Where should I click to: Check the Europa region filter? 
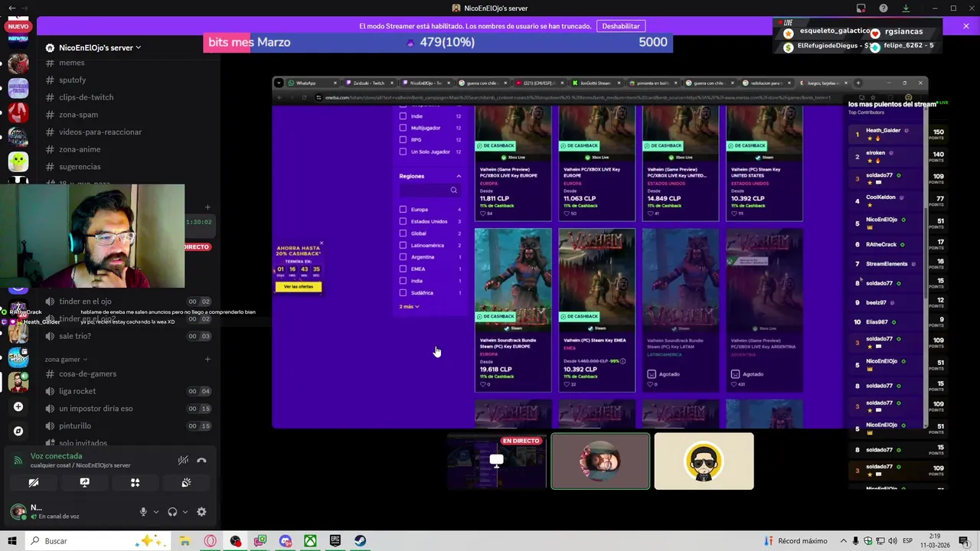[x=403, y=210]
